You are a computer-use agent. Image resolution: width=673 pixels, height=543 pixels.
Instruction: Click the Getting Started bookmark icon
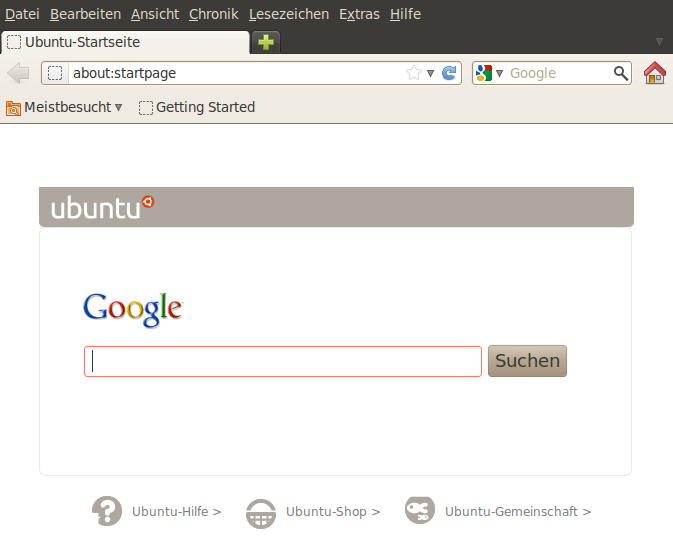pos(146,108)
